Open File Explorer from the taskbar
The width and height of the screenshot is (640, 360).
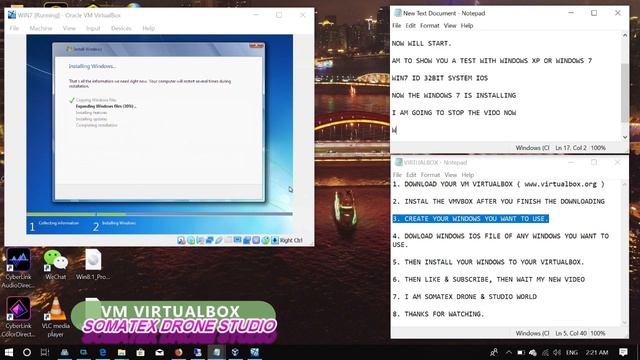click(122, 352)
